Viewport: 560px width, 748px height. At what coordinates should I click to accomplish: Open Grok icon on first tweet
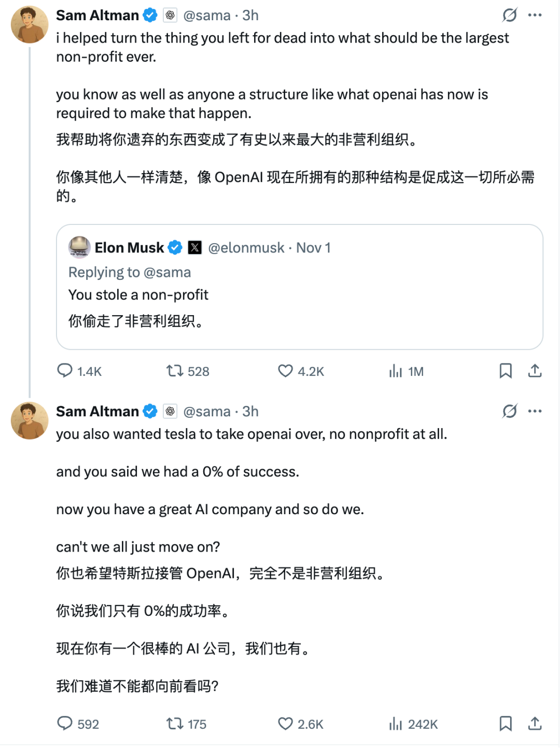(510, 16)
